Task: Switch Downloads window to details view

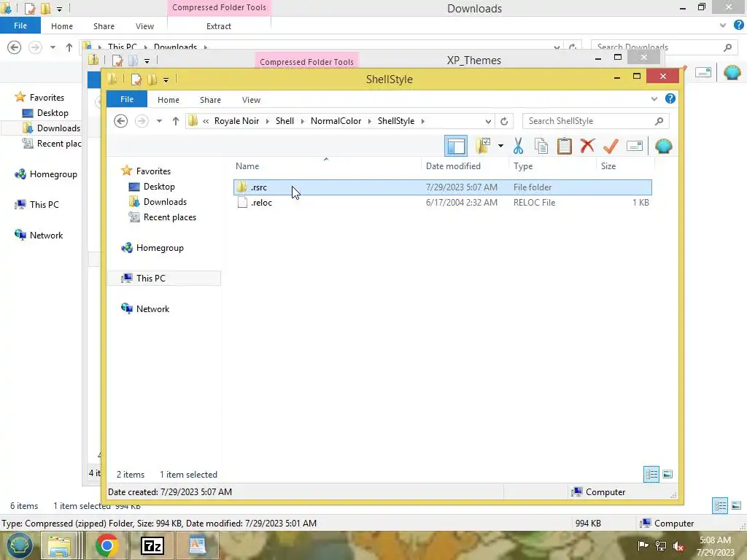Action: coord(720,505)
